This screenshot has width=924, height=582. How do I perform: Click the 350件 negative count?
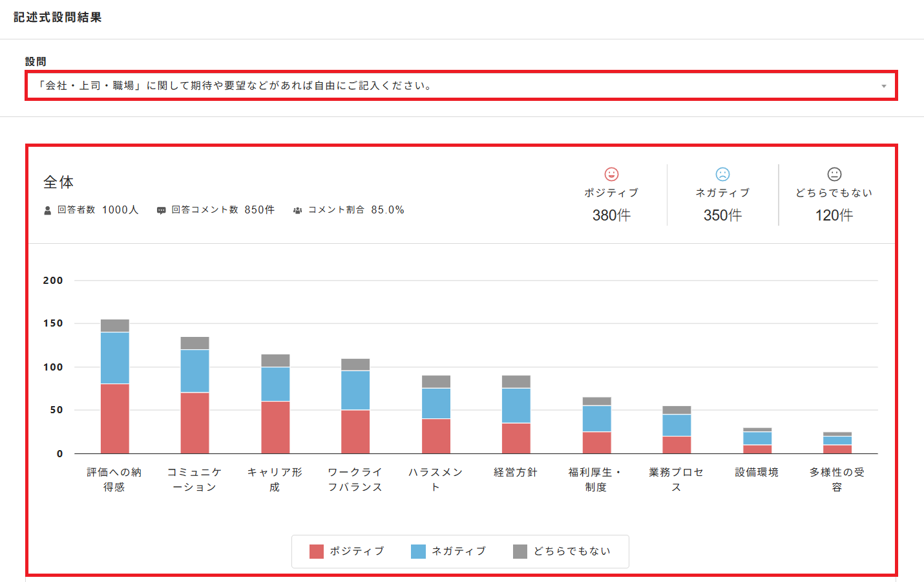[x=722, y=215]
